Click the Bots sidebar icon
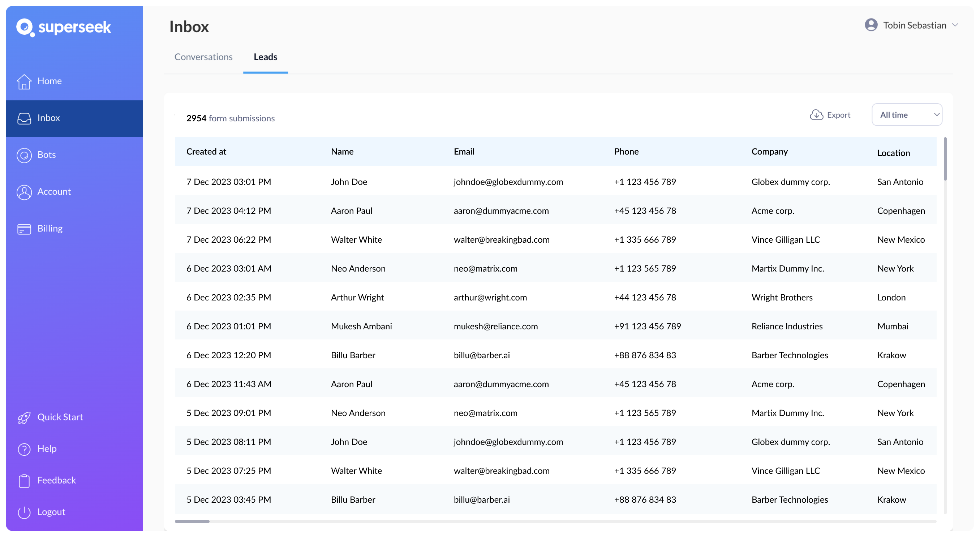Screen dimensions: 980x537 pyautogui.click(x=24, y=155)
